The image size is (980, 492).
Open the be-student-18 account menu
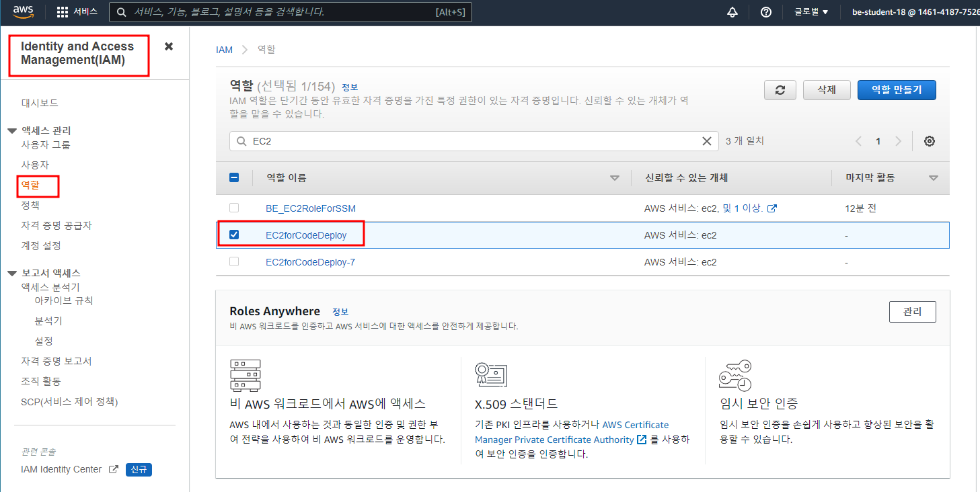pos(915,12)
